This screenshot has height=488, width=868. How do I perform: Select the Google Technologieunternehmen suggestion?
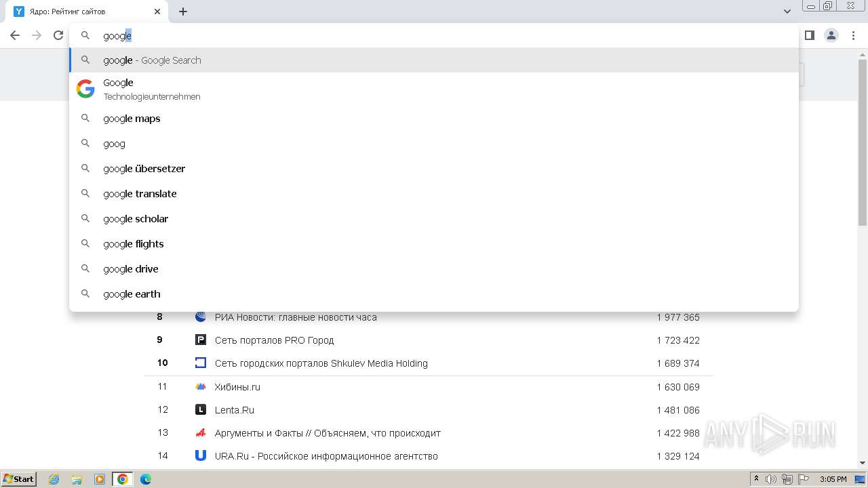[x=434, y=89]
